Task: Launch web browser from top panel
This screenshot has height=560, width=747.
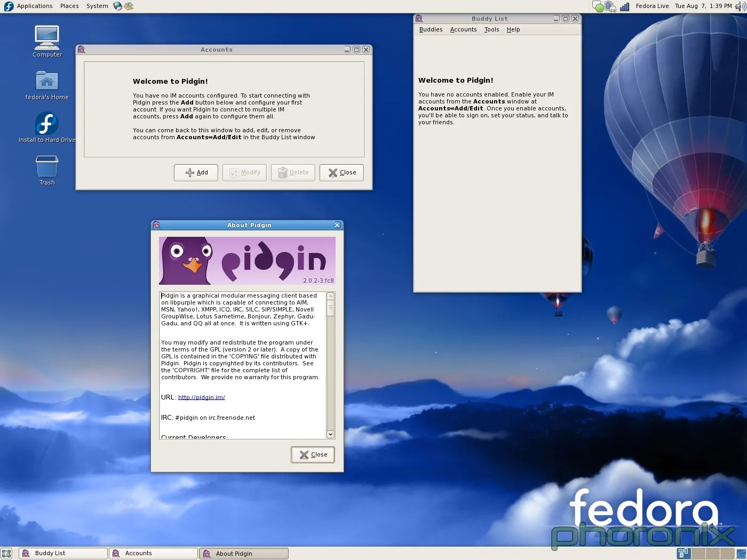Action: click(x=118, y=6)
